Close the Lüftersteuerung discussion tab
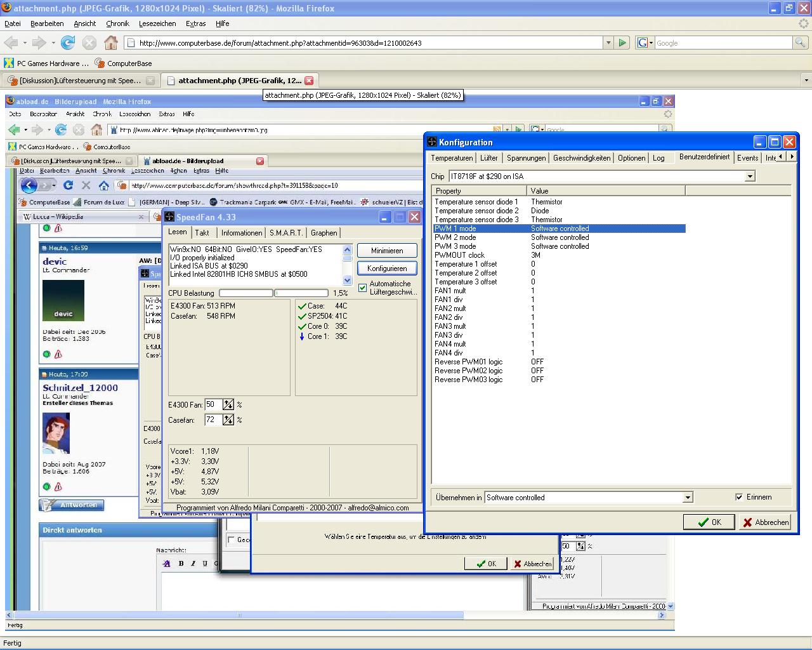 [150, 81]
